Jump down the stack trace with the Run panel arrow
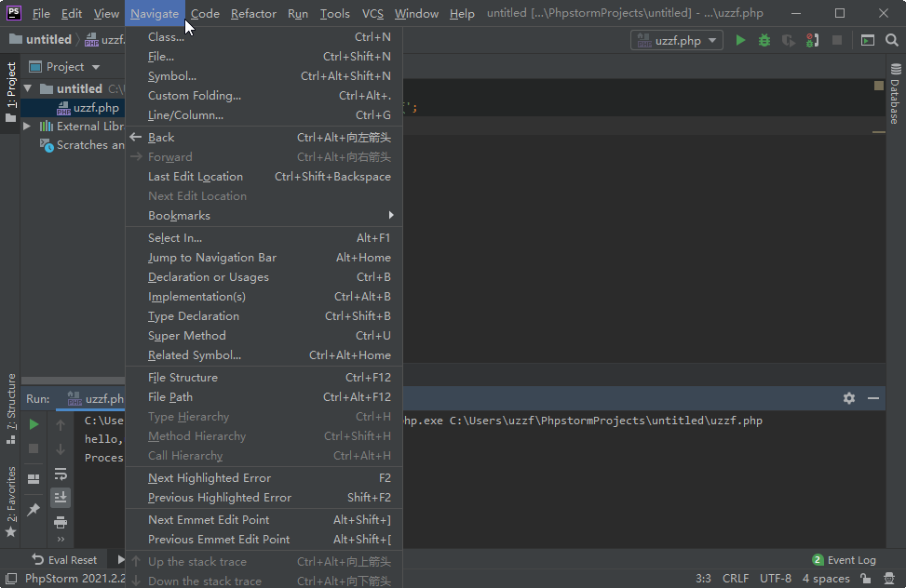 pyautogui.click(x=61, y=449)
